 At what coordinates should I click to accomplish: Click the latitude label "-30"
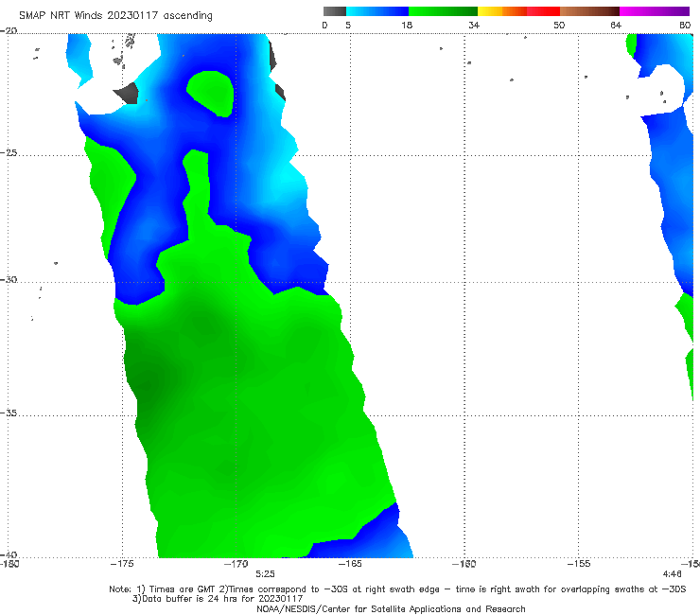click(x=9, y=279)
